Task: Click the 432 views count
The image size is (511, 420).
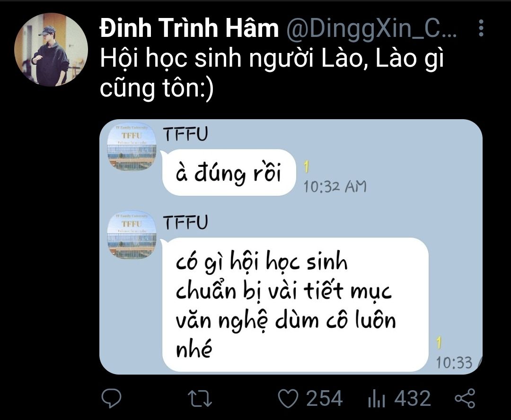Action: tap(412, 399)
